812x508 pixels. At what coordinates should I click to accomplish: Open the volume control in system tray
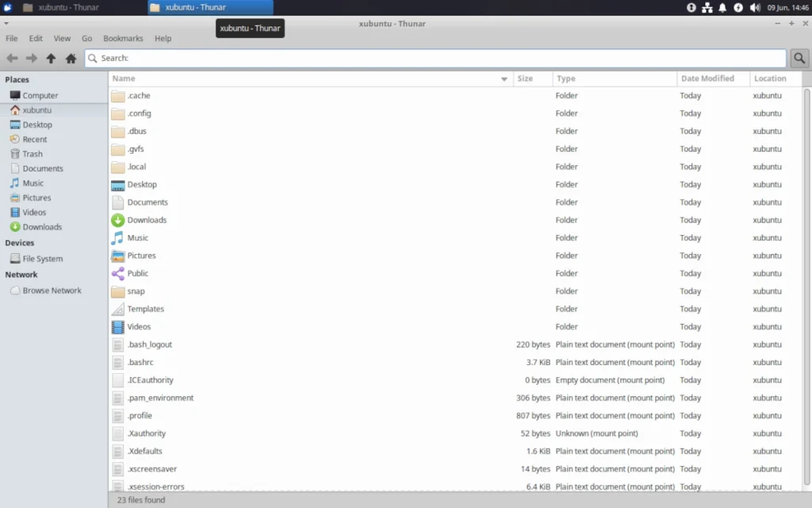755,7
